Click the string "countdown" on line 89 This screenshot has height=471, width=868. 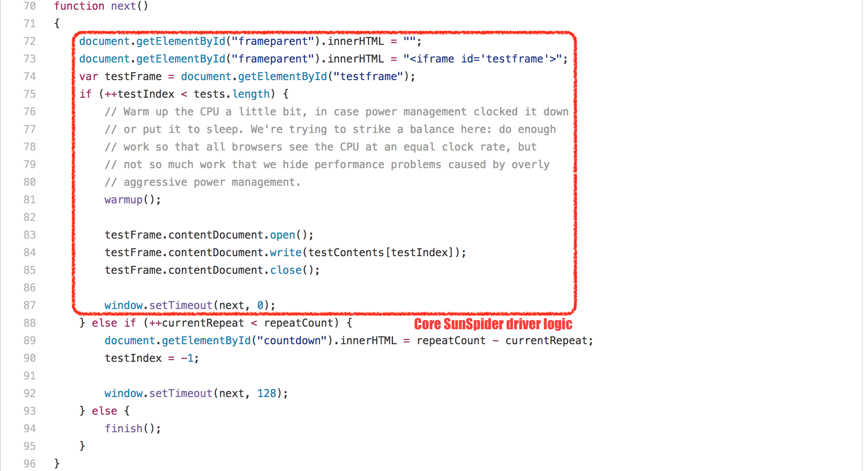pos(291,340)
